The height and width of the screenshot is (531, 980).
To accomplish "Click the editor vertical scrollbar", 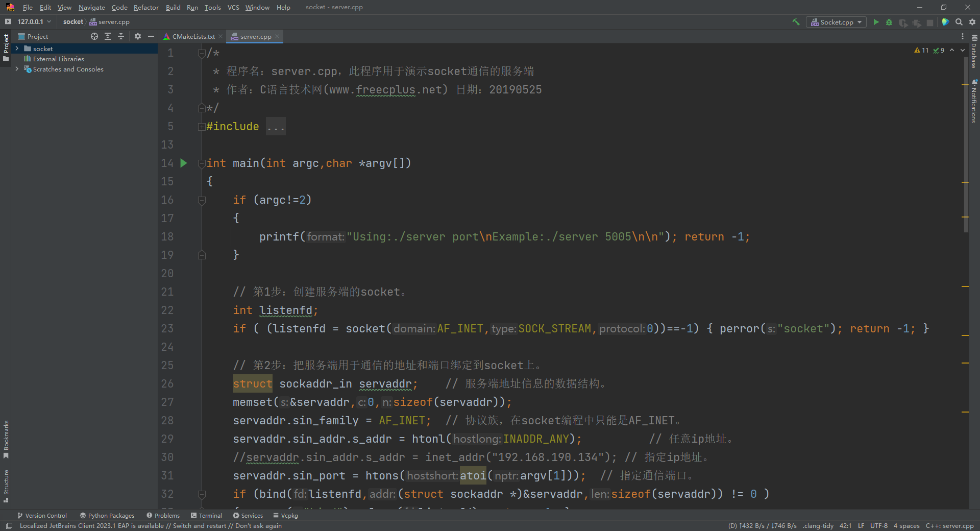I will (966, 146).
